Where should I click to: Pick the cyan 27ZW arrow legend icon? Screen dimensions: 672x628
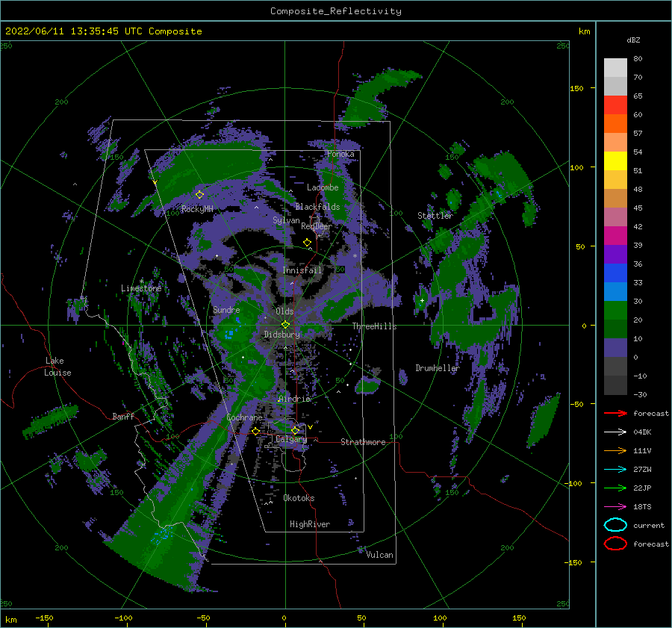[615, 470]
